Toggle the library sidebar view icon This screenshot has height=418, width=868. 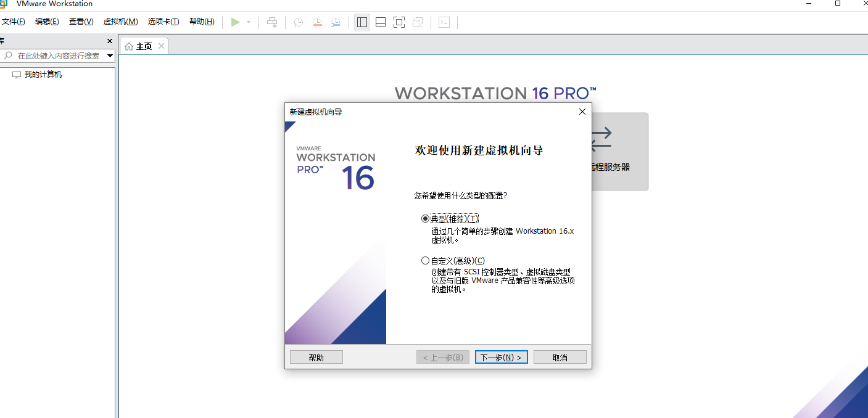(x=362, y=22)
